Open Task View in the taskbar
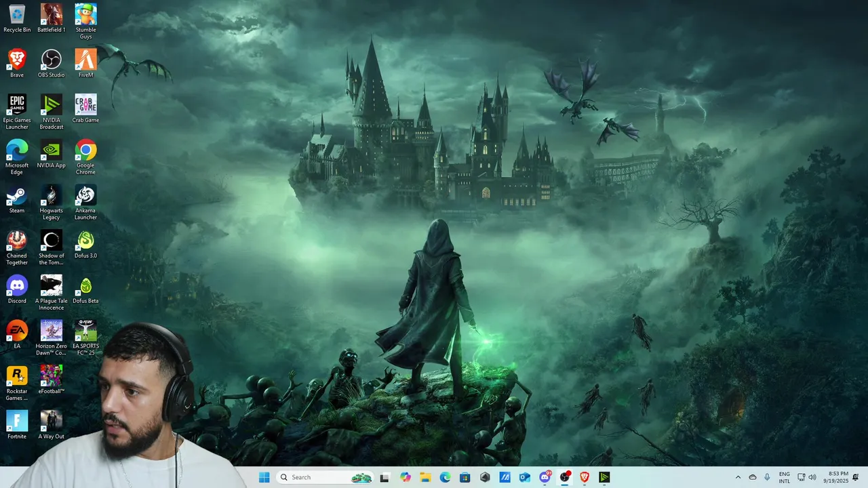 pyautogui.click(x=384, y=477)
